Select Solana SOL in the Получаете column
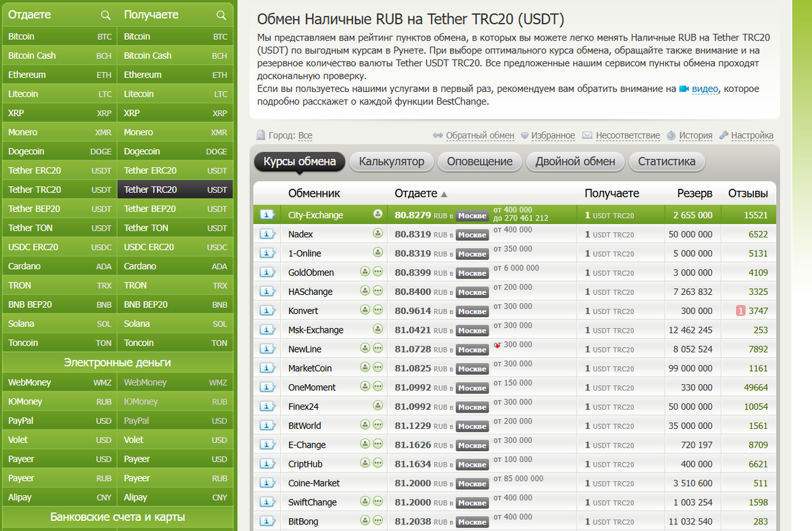Screen dimensions: 812x531 coord(175,324)
